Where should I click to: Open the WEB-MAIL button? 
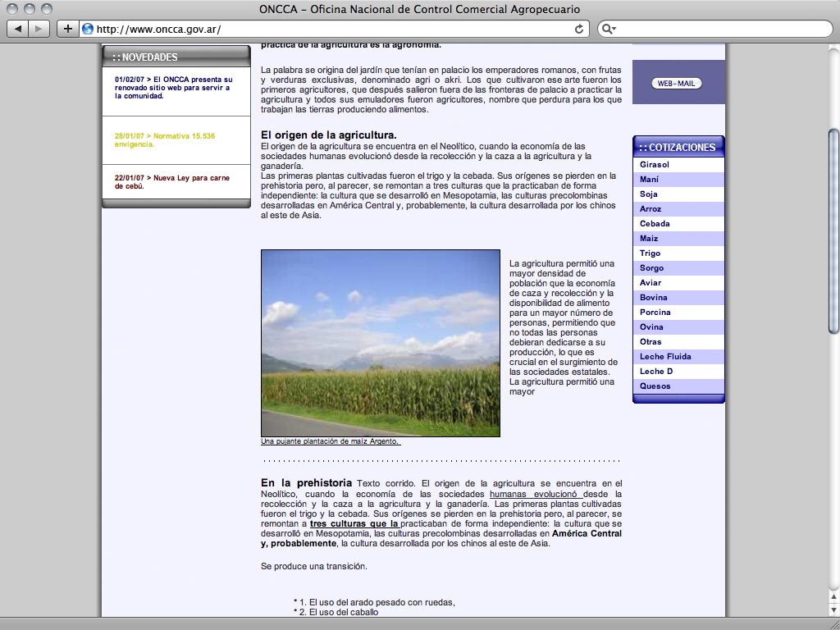[676, 84]
